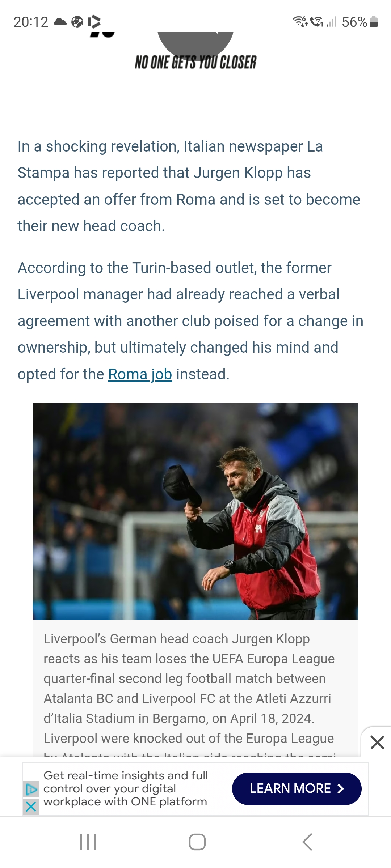This screenshot has width=391, height=868.
Task: Open the "Roma job" hyperlink
Action: pos(140,374)
